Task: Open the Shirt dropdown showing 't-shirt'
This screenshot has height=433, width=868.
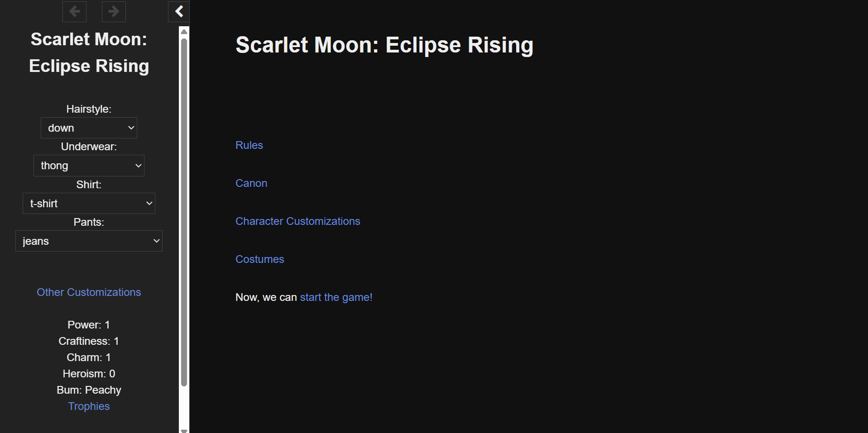Action: pos(89,203)
